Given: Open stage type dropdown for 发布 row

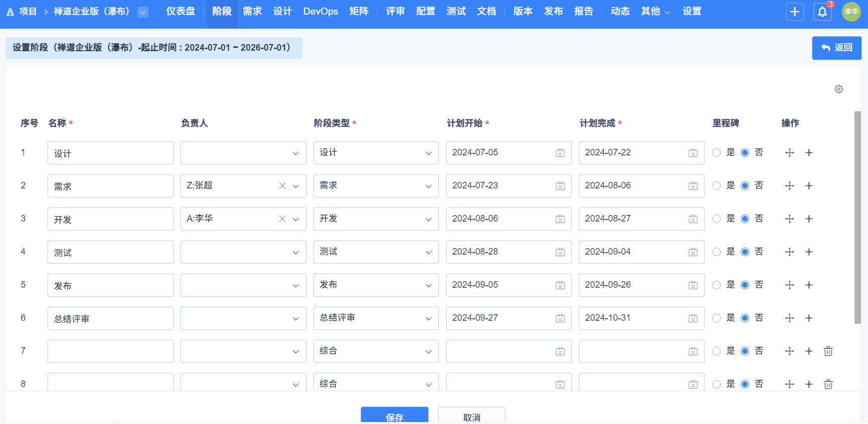Looking at the screenshot, I should [x=428, y=285].
